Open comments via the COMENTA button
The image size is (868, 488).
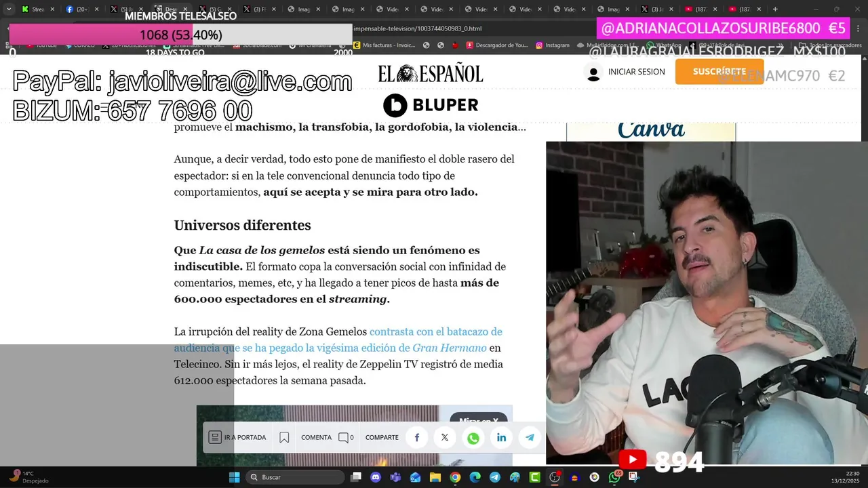[327, 438]
